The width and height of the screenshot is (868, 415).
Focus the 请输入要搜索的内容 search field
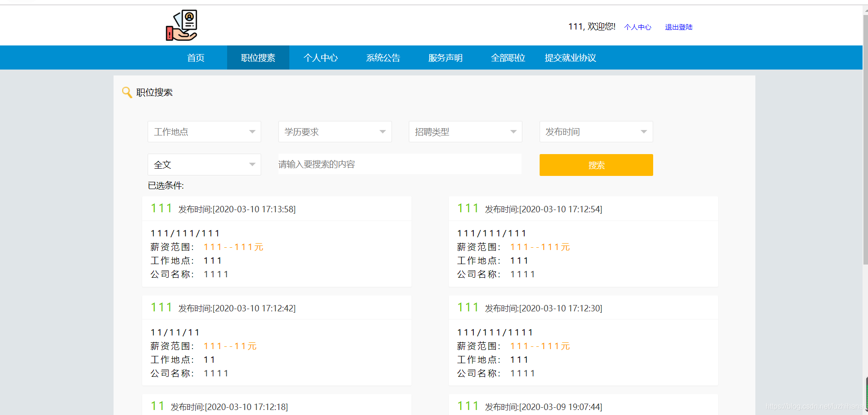[400, 164]
